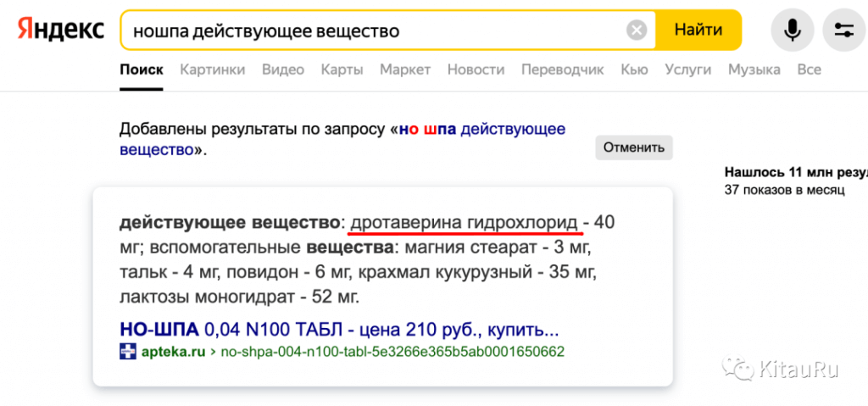Clear the search query with the X icon

tap(637, 30)
